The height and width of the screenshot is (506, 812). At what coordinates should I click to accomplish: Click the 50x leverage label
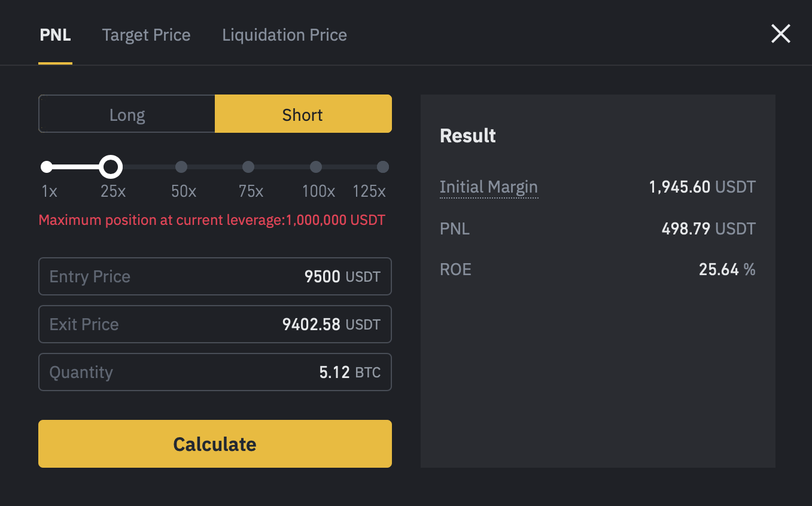(184, 191)
